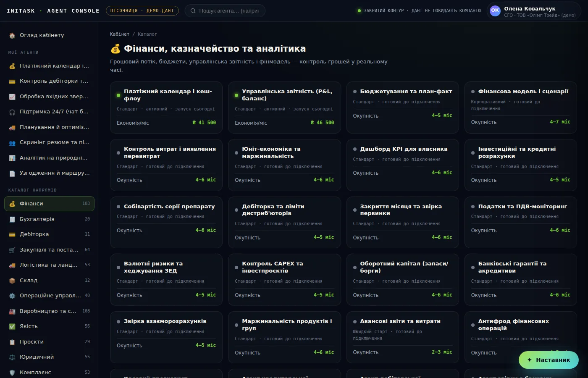The height and width of the screenshot is (378, 588).
Task: Select the Дебіторка catalog item
Action: pos(49,234)
